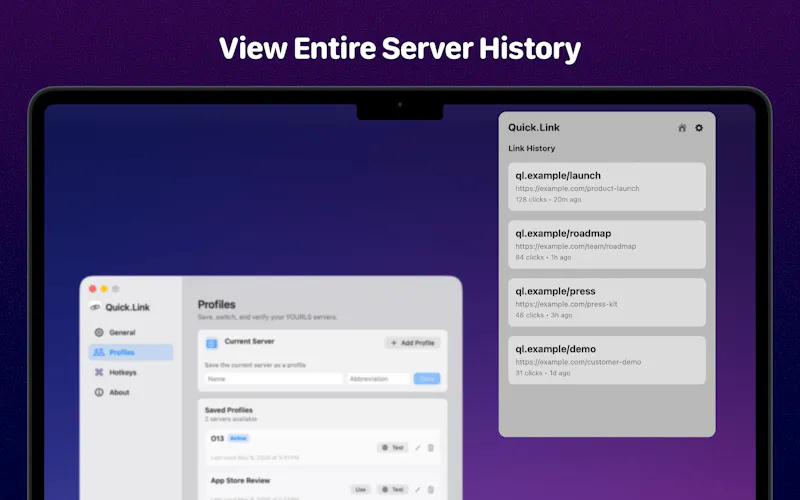Test the O13 profile connection

pos(393,448)
